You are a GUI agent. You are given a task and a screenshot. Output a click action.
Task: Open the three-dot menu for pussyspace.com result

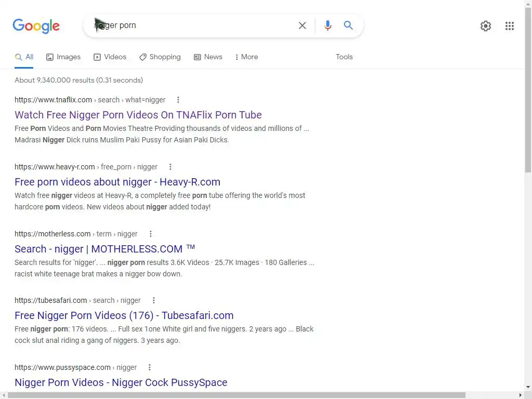(150, 367)
